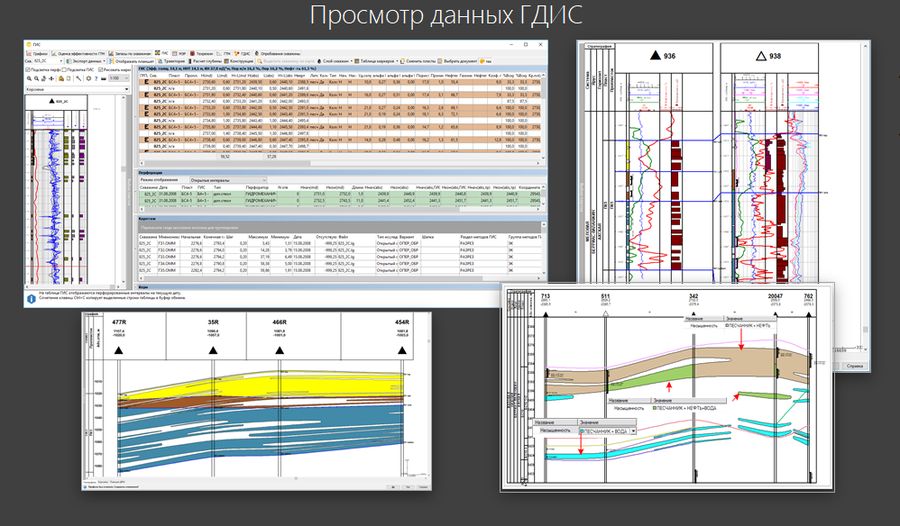Click Слой скважин toolbar button
Image resolution: width=900 pixels, height=526 pixels.
coord(332,61)
